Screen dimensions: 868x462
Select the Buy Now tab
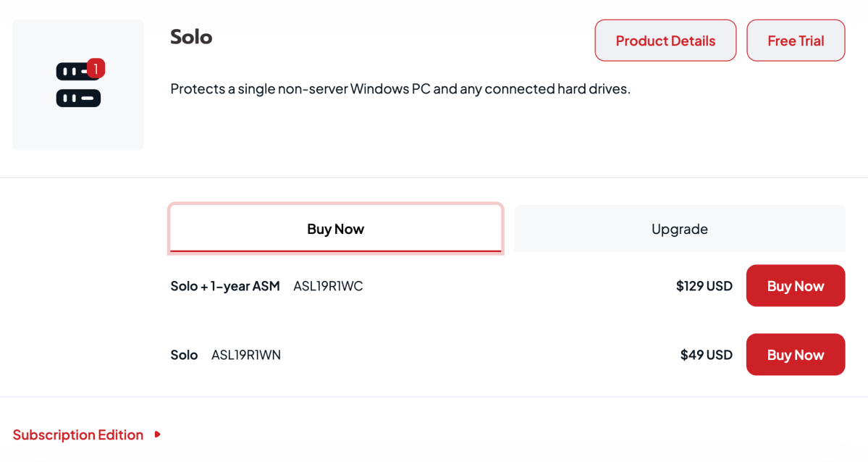[x=335, y=229]
